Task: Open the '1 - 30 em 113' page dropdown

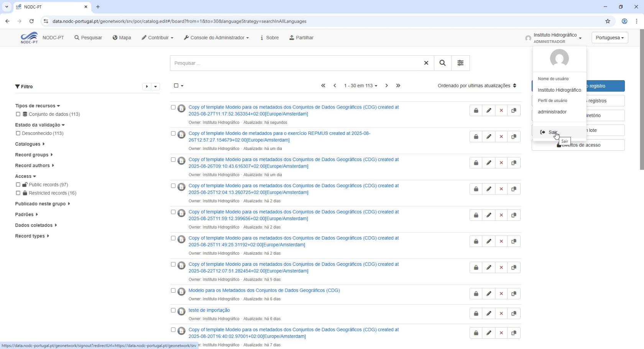Action: coord(360,86)
